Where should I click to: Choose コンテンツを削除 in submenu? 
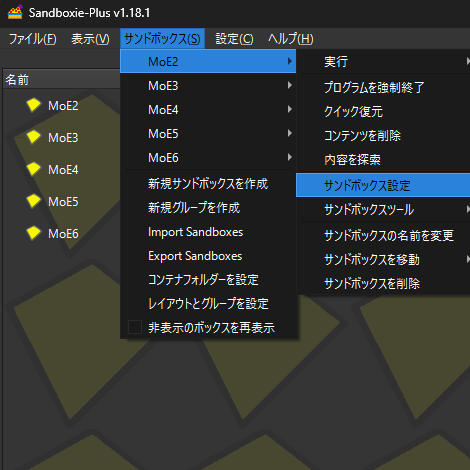tap(383, 135)
